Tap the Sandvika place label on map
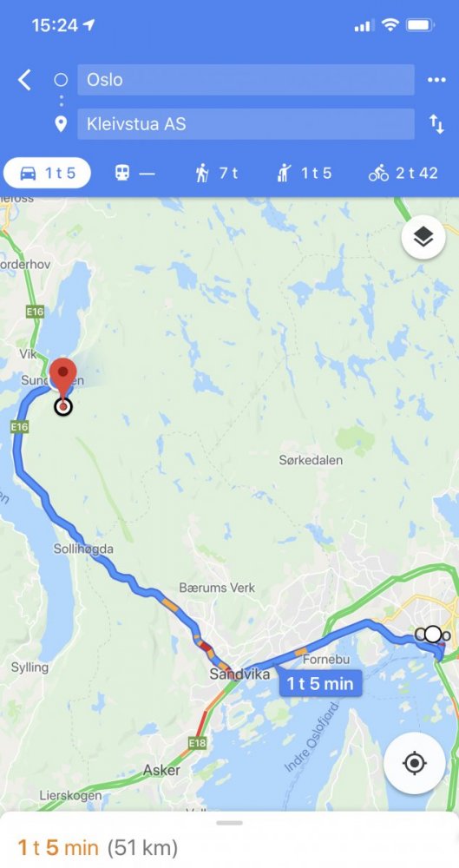459x868 pixels. coord(239,674)
